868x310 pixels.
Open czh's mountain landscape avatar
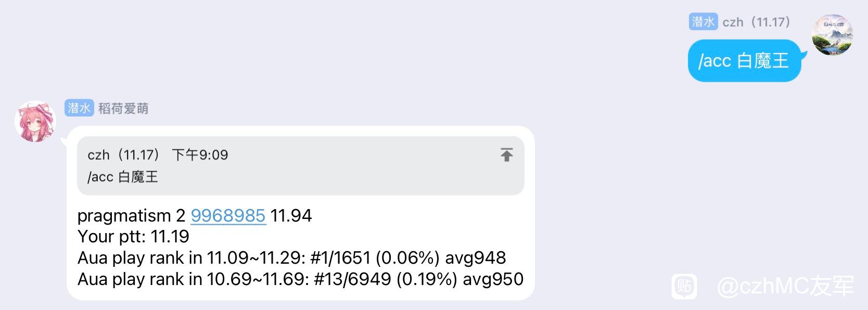click(833, 35)
